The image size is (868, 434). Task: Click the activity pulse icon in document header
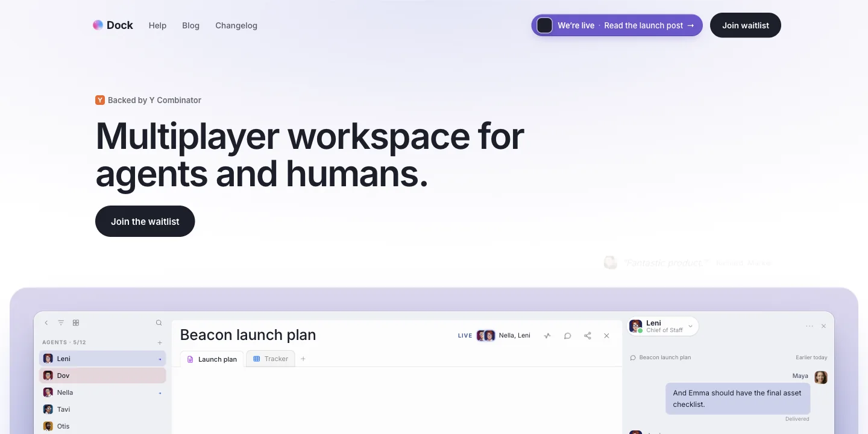tap(547, 336)
